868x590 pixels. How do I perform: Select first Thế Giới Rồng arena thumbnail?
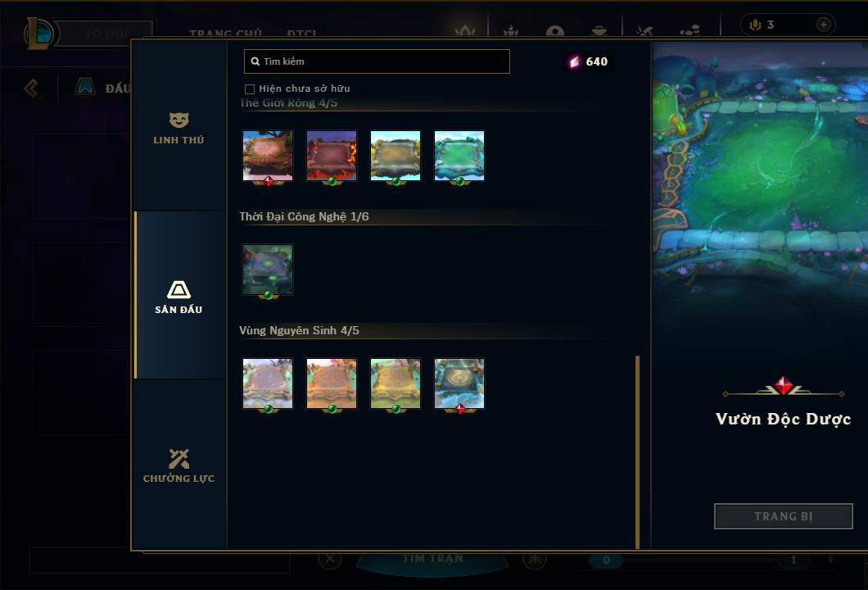[268, 156]
